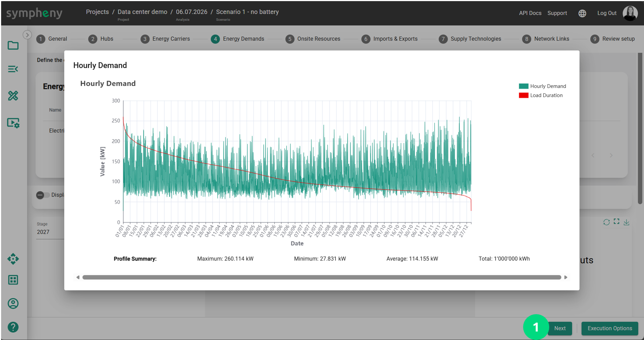Click the refresh icon behind the dialog
The width and height of the screenshot is (644, 340).
(x=606, y=222)
